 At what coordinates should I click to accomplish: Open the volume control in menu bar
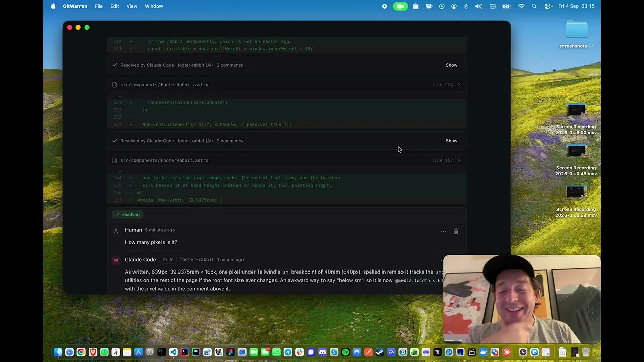[x=479, y=6]
